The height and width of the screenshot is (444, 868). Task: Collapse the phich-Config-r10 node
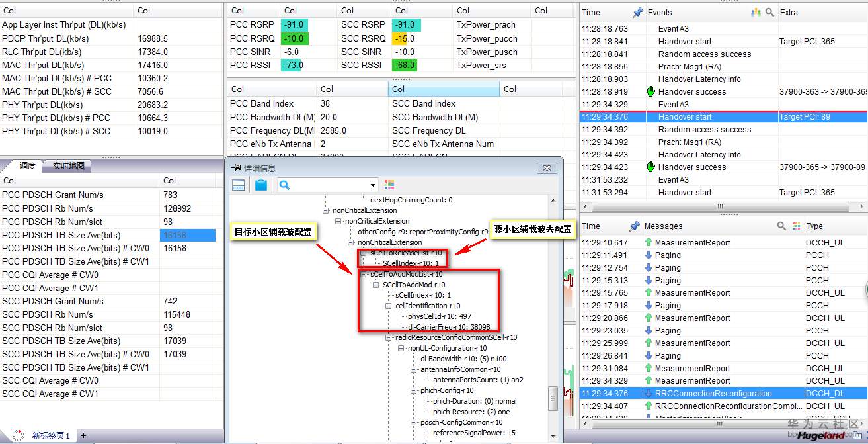[x=414, y=390]
